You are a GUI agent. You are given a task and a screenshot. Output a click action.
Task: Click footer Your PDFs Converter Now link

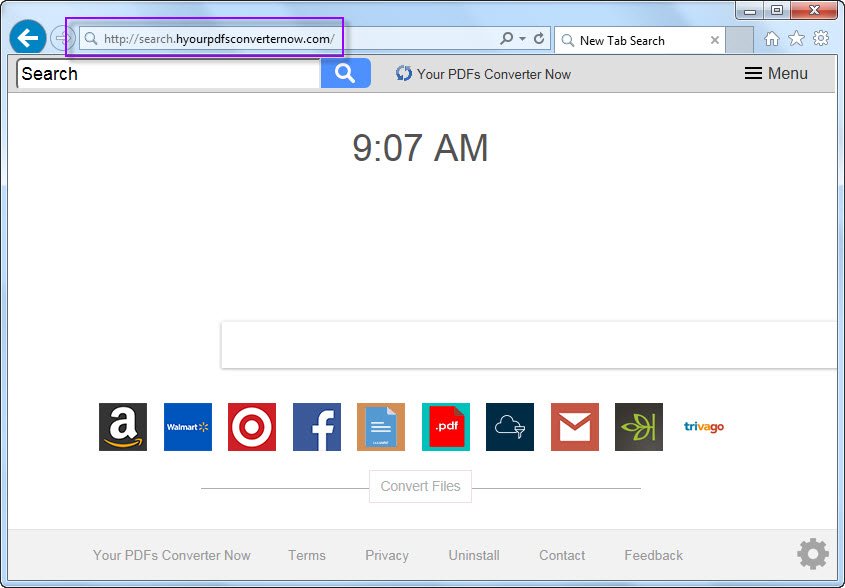(x=171, y=555)
